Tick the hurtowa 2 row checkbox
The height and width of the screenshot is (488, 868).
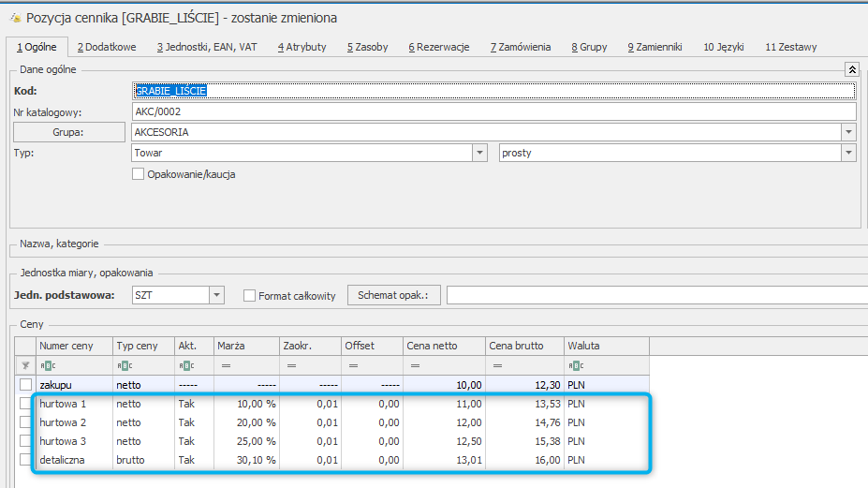25,422
